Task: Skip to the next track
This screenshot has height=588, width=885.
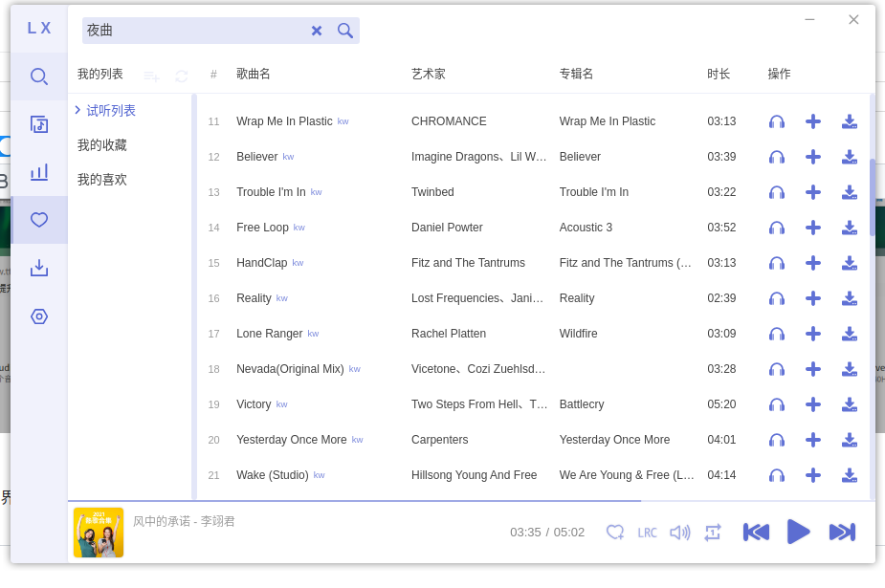Action: 842,533
